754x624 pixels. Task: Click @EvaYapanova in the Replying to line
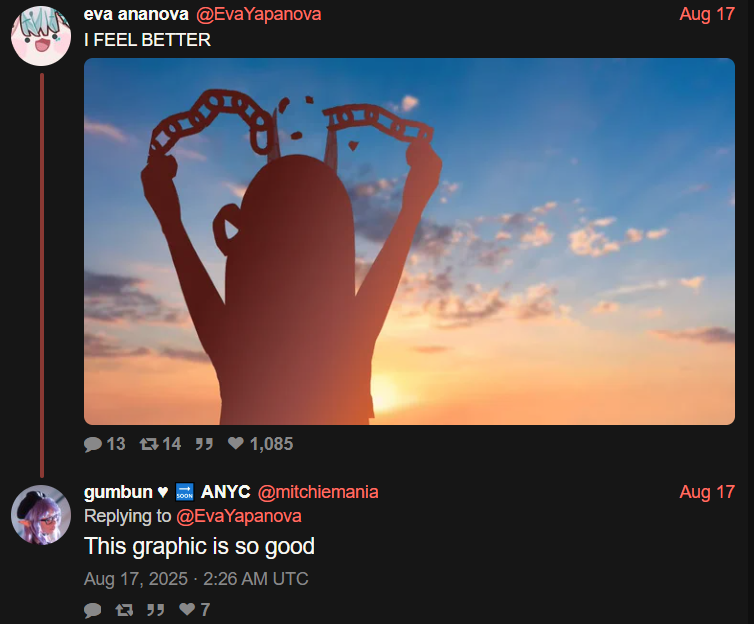[239, 516]
